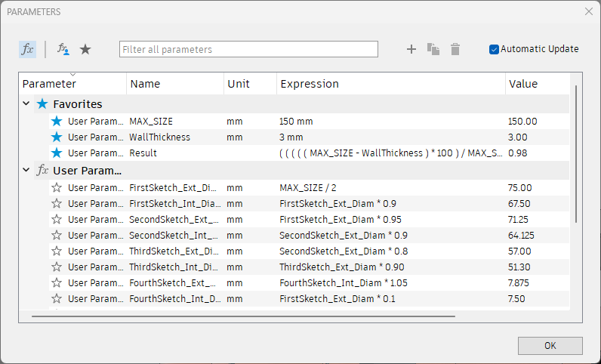This screenshot has width=601, height=364.
Task: Disable the Automatic Update checkbox
Action: pyautogui.click(x=495, y=49)
